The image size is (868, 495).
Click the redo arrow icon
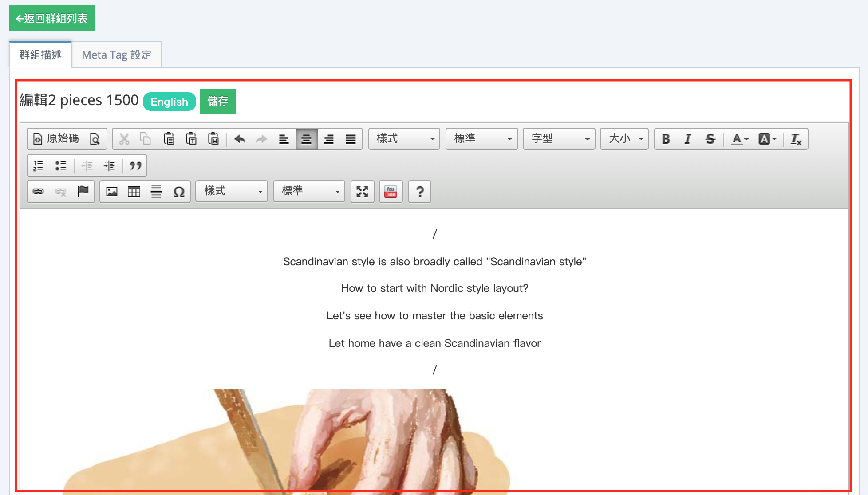(x=260, y=139)
